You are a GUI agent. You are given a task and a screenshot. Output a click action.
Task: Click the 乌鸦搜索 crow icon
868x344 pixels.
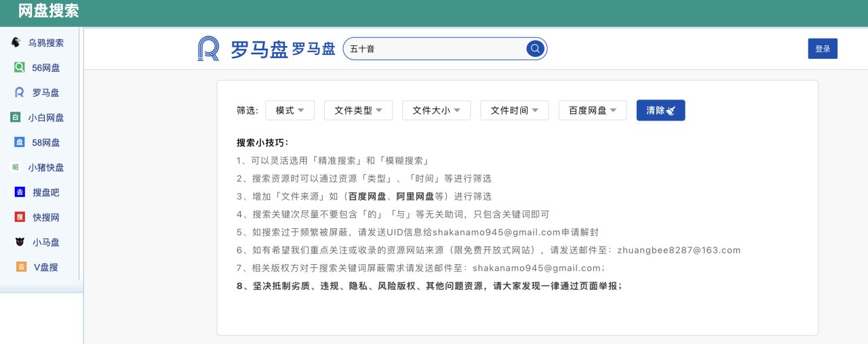click(x=16, y=43)
